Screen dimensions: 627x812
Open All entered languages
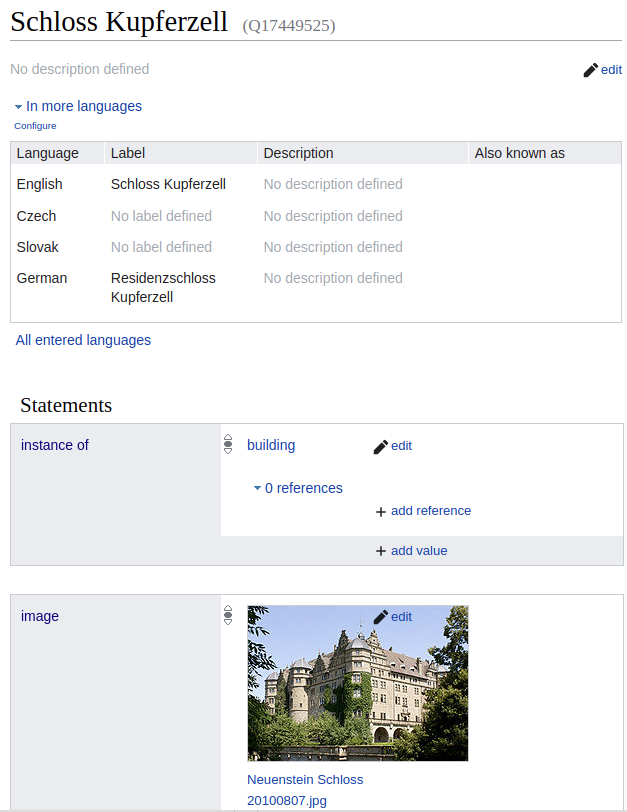[x=83, y=340]
